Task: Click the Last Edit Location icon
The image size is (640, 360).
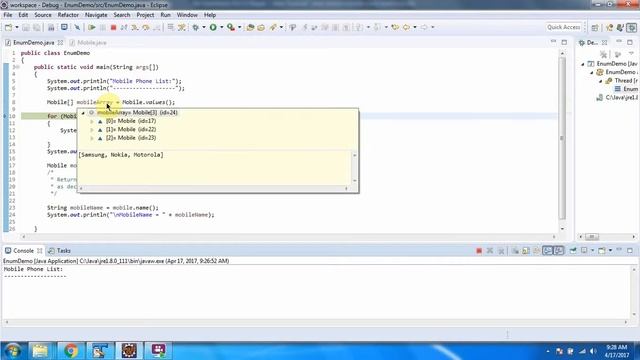Action: [x=395, y=27]
